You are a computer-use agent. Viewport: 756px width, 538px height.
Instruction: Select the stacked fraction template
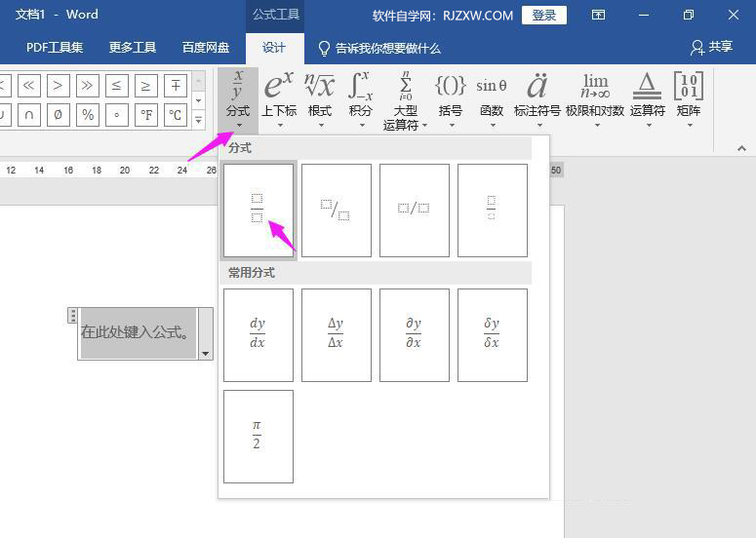258,210
